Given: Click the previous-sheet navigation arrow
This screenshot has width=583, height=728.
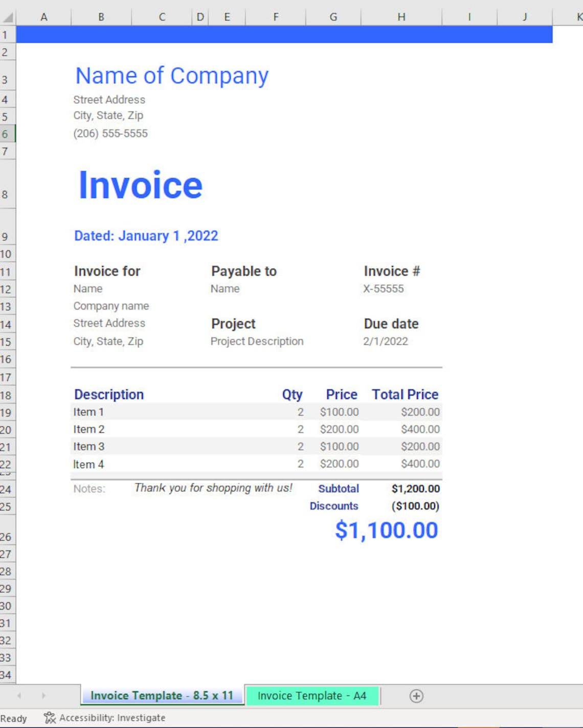Looking at the screenshot, I should [20, 696].
